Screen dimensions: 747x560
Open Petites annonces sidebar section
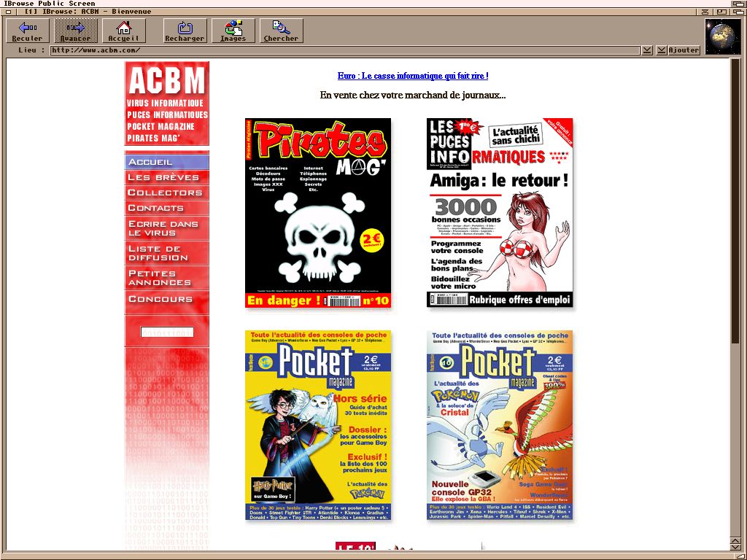[x=167, y=278]
